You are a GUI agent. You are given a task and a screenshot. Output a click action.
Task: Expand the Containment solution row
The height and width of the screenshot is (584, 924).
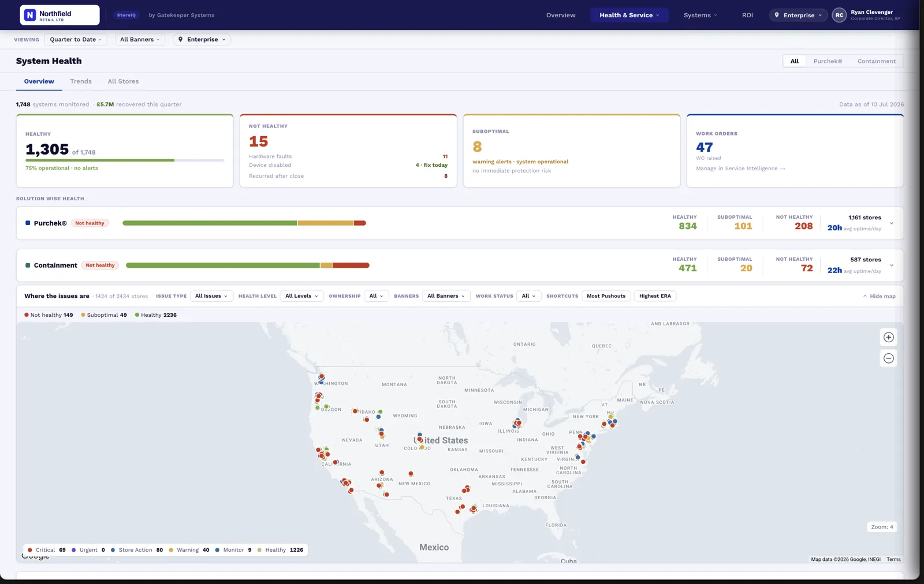[x=891, y=265]
